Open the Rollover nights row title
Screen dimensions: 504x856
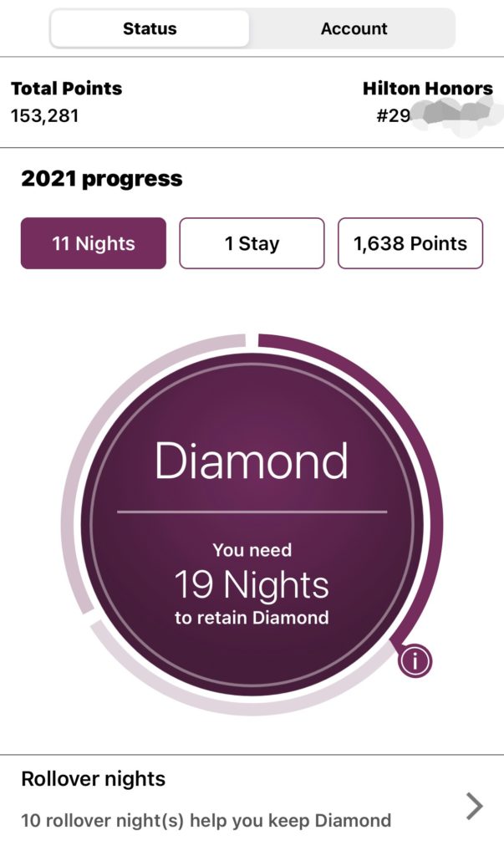click(94, 779)
